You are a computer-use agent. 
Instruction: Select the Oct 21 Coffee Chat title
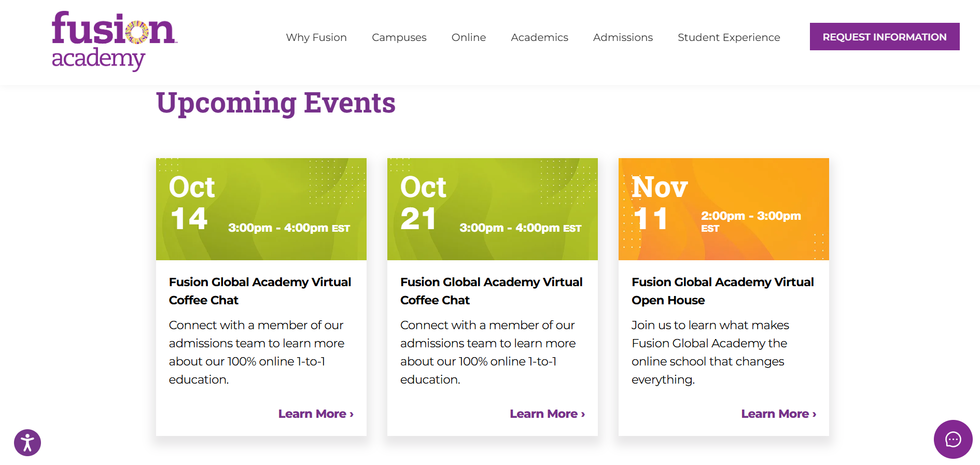pos(491,291)
